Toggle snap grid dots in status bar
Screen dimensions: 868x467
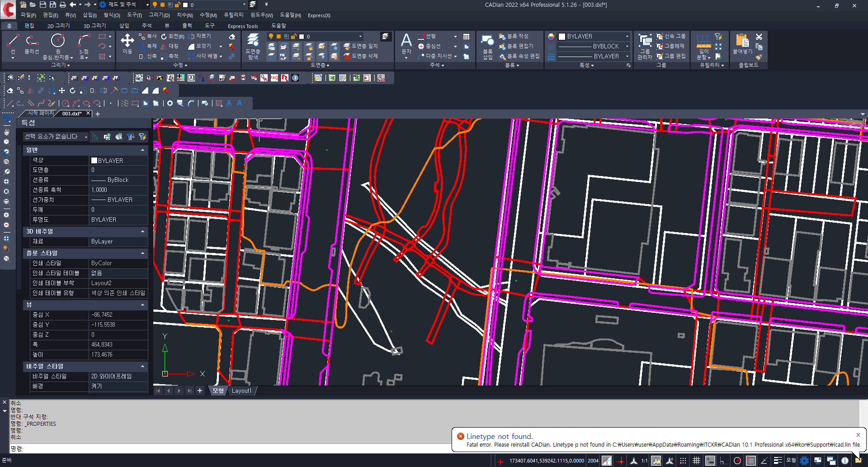(683, 461)
